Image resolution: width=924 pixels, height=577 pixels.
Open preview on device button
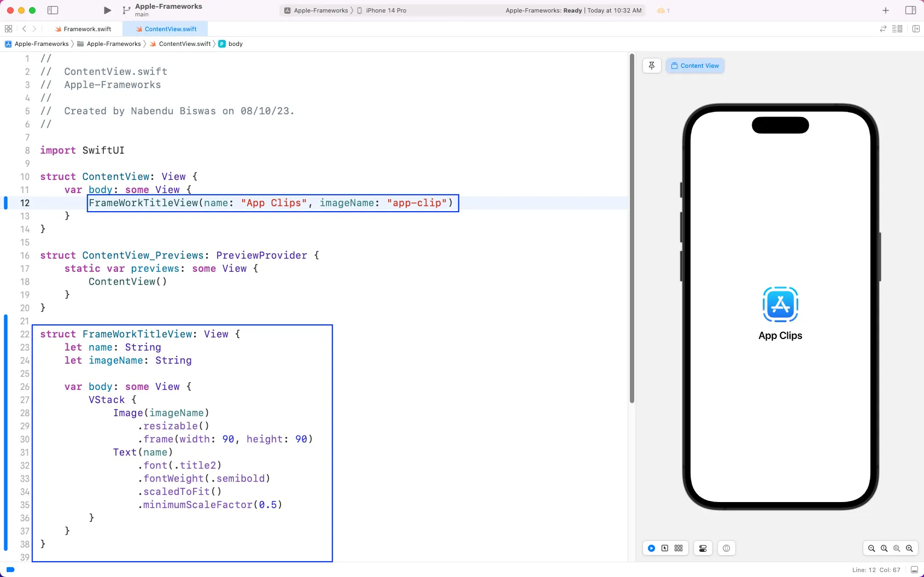point(726,548)
